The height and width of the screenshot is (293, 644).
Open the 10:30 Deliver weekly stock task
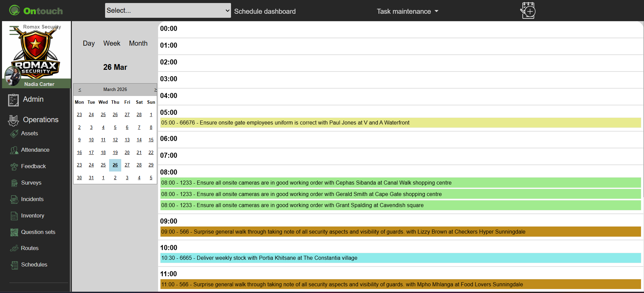click(x=259, y=258)
